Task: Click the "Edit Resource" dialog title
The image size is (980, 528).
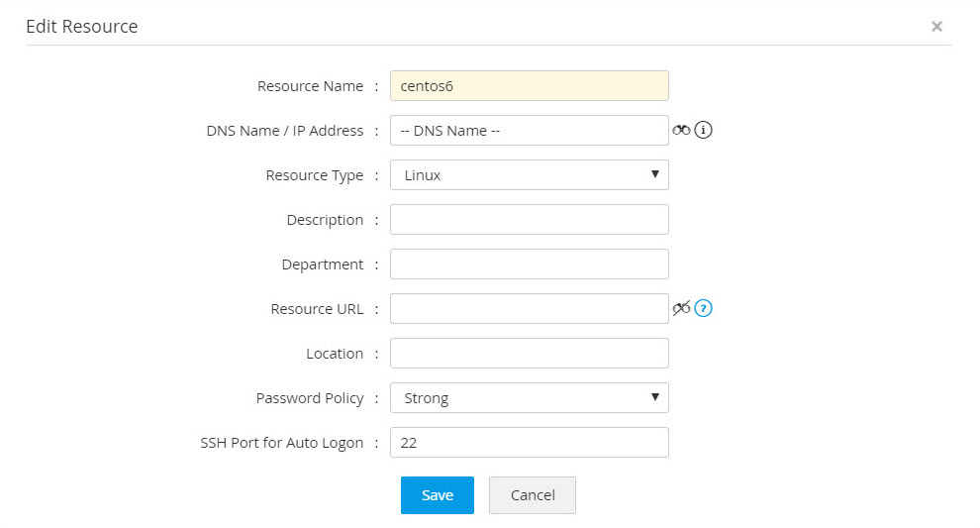Action: [x=81, y=27]
